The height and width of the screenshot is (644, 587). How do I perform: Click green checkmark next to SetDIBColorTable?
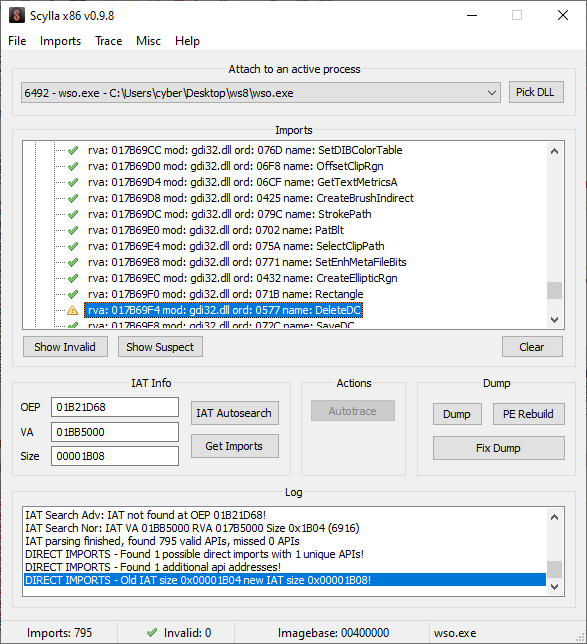click(x=73, y=150)
